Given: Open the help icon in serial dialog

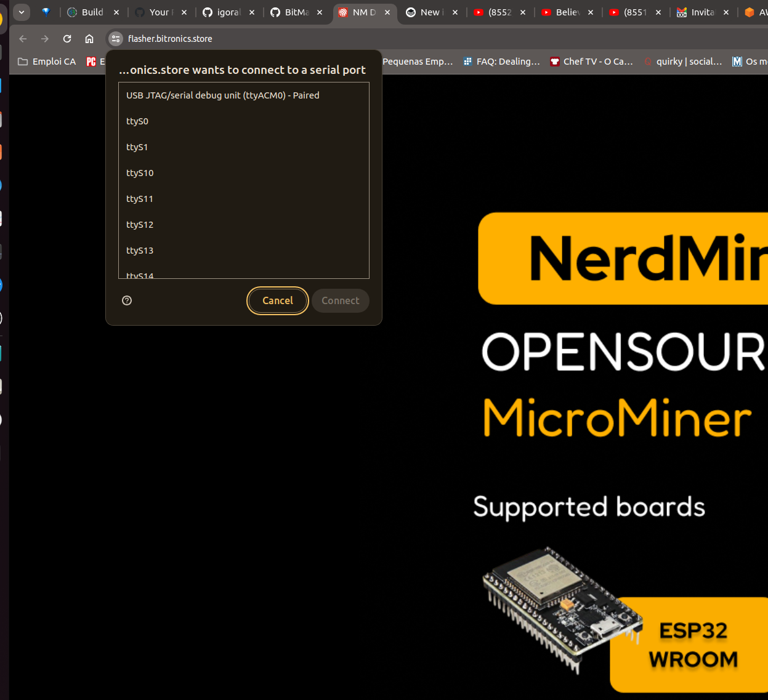Looking at the screenshot, I should (127, 300).
